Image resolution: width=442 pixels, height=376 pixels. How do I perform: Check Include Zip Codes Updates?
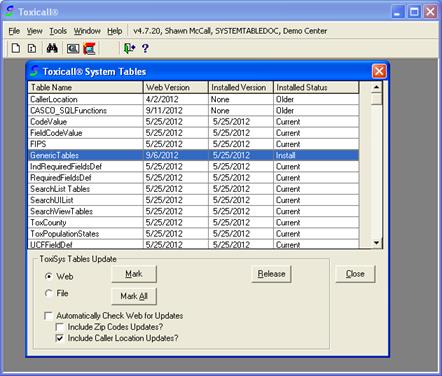coord(60,327)
